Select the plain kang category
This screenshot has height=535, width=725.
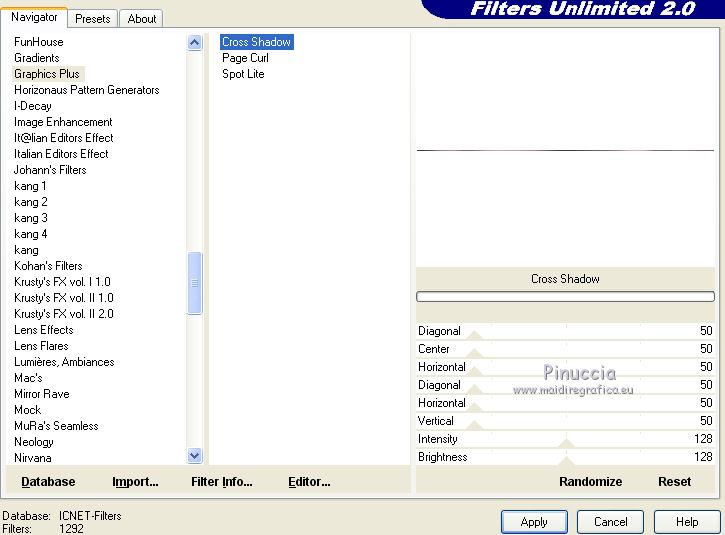26,250
